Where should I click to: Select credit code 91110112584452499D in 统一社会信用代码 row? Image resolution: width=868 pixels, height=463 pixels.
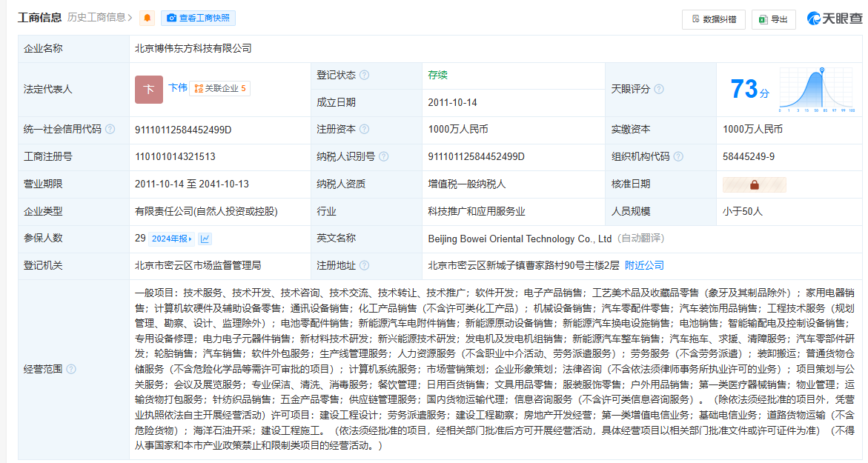click(183, 130)
